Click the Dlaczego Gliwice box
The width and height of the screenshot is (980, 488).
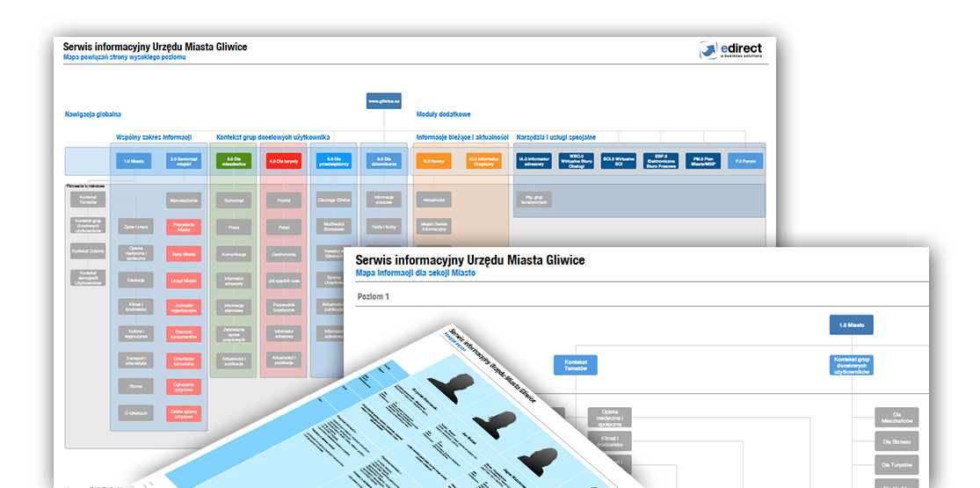334,200
